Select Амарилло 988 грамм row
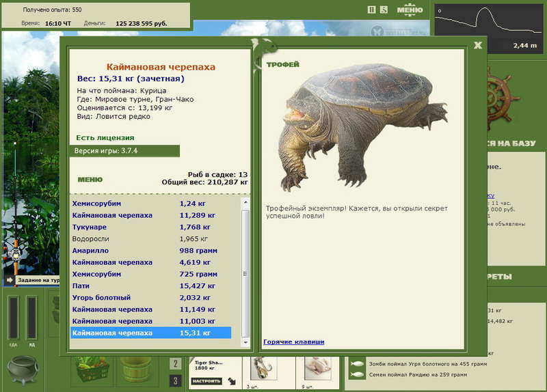The image size is (547, 392). (150, 251)
